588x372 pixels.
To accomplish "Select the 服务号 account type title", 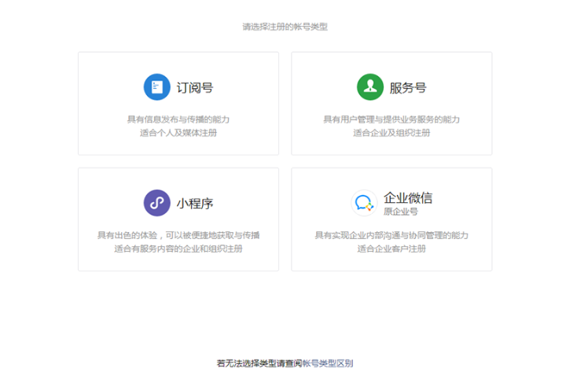I will point(407,88).
